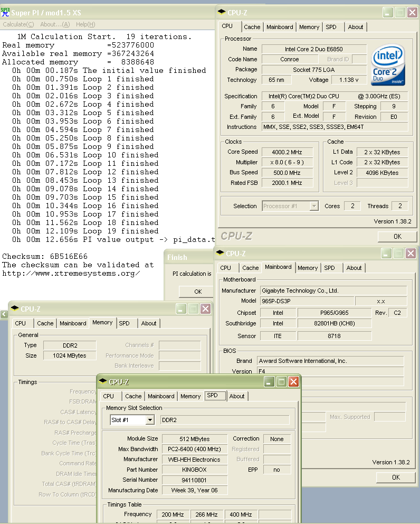The height and width of the screenshot is (524, 420).
Task: Click the Core Speed value 4000.2 MHz
Action: click(287, 152)
